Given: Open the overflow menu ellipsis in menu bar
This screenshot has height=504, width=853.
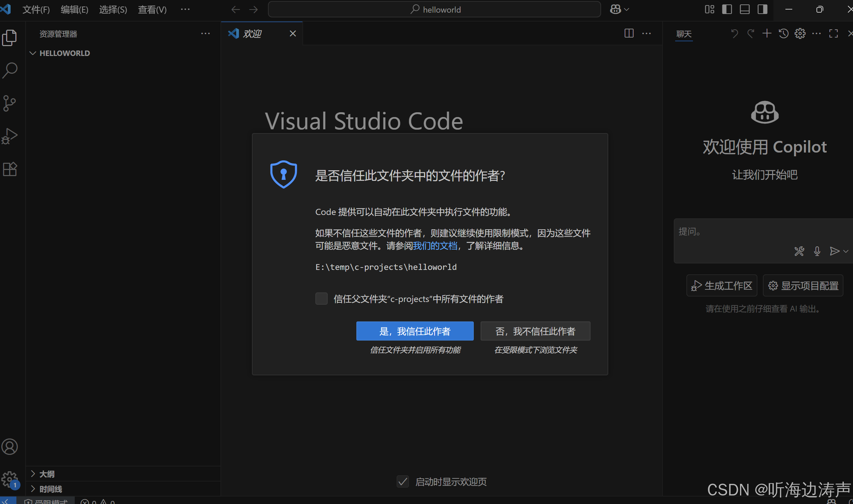Looking at the screenshot, I should [x=185, y=10].
